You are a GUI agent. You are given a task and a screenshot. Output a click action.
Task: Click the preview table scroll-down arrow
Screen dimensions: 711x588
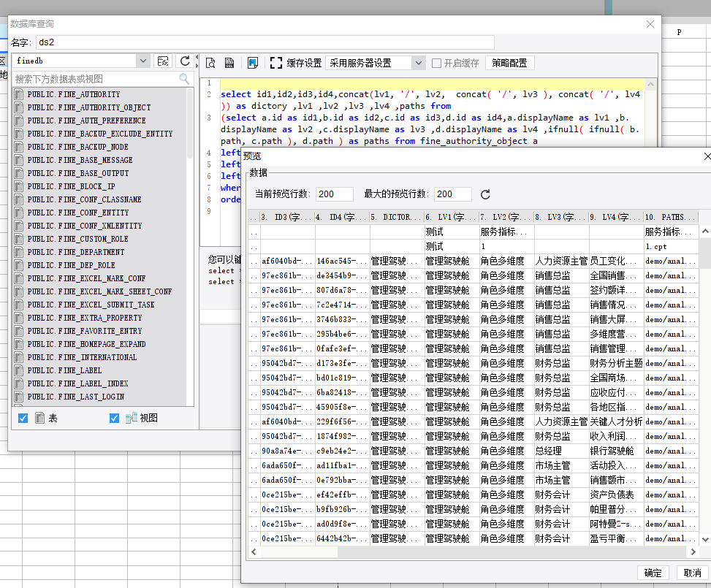[705, 540]
